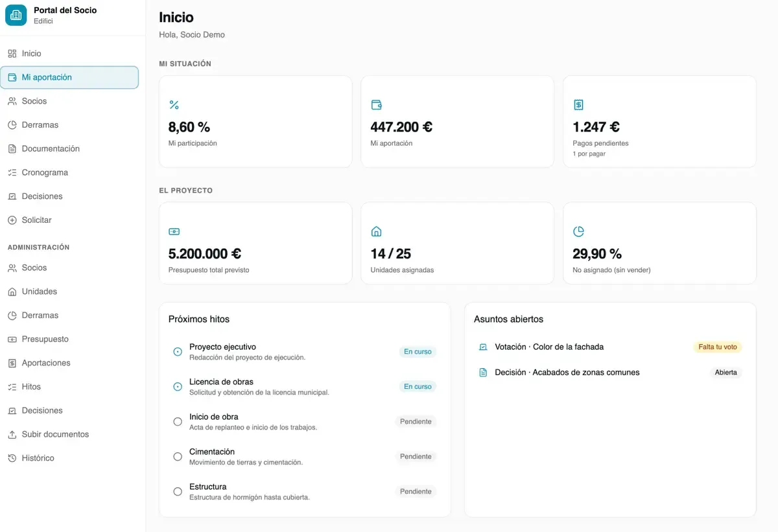The width and height of the screenshot is (778, 532).
Task: Open Cronograma from the sidebar
Action: point(69,172)
